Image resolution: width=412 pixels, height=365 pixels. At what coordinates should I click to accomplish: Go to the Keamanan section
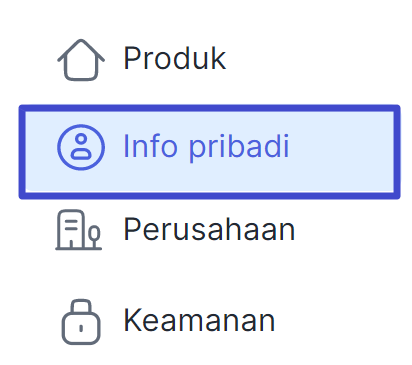[209, 321]
